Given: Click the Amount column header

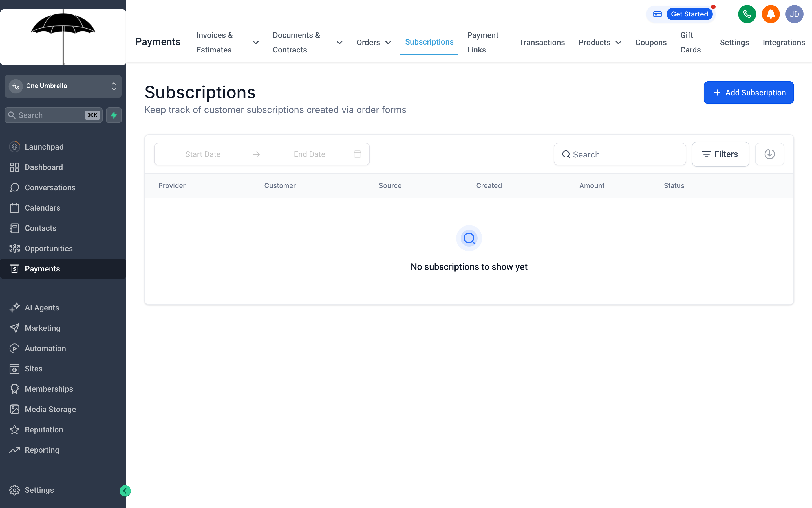Looking at the screenshot, I should [x=592, y=186].
